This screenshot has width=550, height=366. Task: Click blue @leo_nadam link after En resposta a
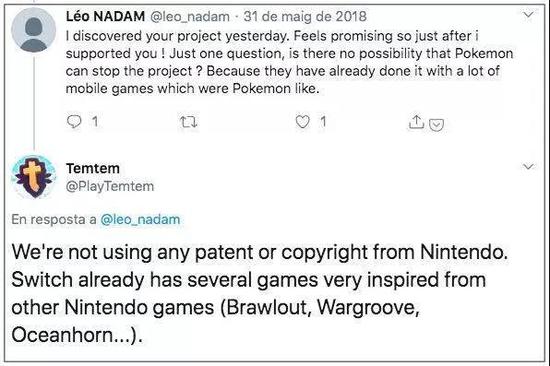click(140, 220)
